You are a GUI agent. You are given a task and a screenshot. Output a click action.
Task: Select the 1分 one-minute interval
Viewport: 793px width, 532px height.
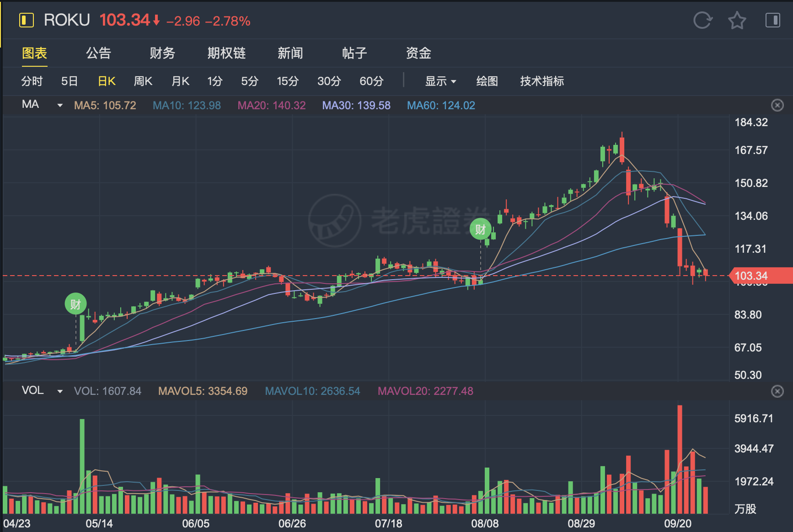click(214, 81)
